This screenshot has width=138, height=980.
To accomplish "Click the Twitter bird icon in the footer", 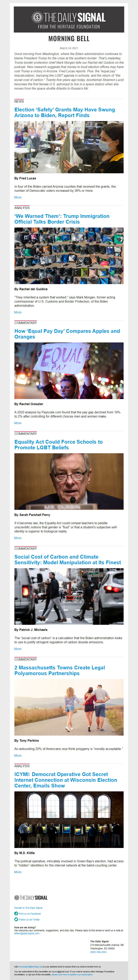I will coord(16,919).
